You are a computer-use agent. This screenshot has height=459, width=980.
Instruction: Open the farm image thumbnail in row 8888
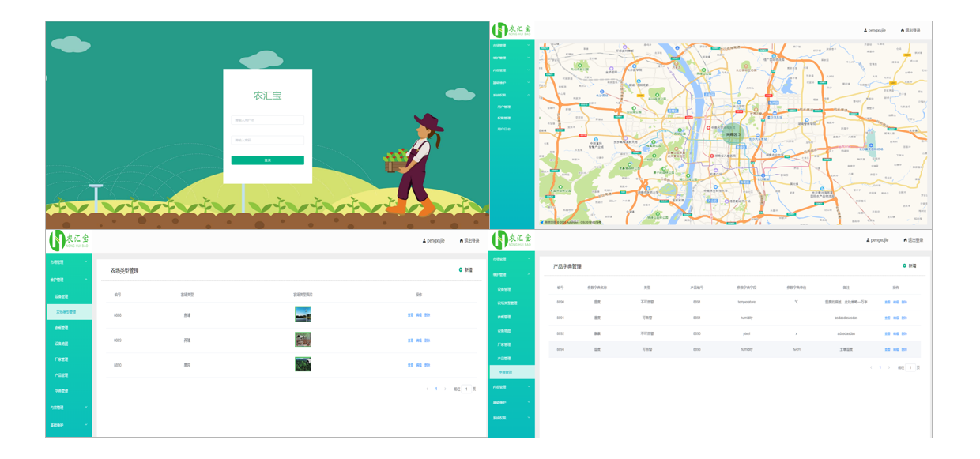pyautogui.click(x=303, y=314)
